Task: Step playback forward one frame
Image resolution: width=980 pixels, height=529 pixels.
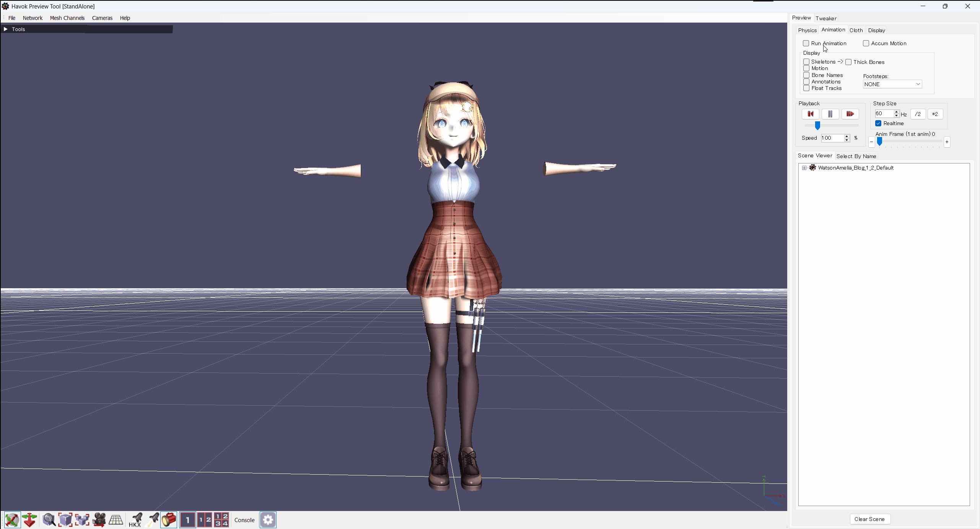Action: pyautogui.click(x=850, y=114)
